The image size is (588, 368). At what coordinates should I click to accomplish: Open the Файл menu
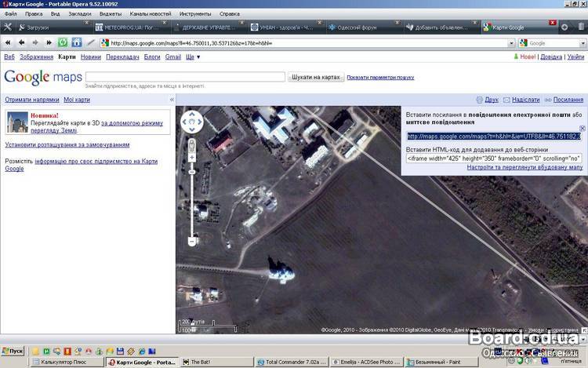pos(10,14)
